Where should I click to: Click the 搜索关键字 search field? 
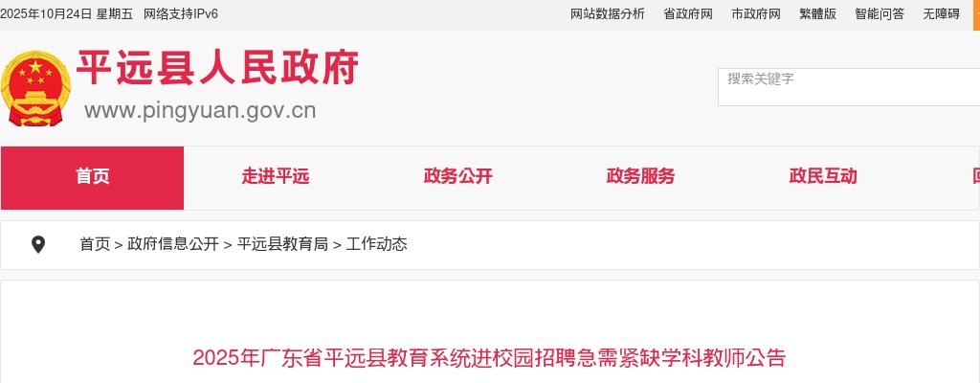click(849, 87)
